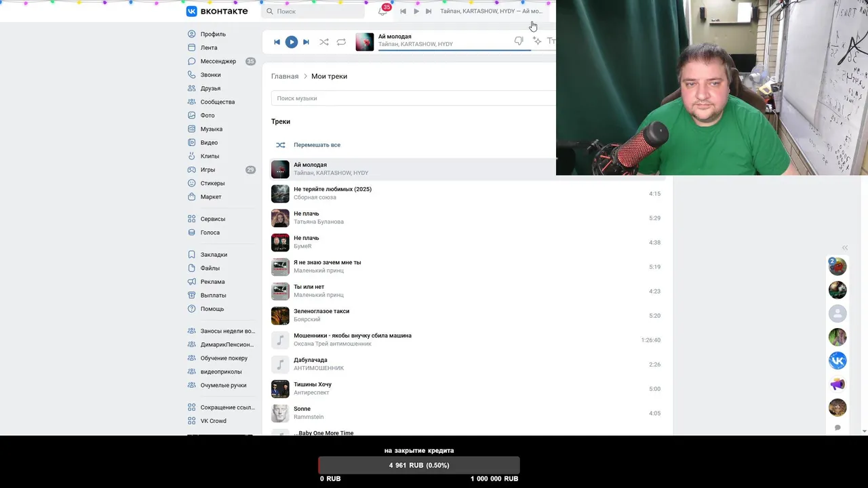Expand chat sidebar with double-chevron icon
Viewport: 868px width, 488px height.
[845, 248]
